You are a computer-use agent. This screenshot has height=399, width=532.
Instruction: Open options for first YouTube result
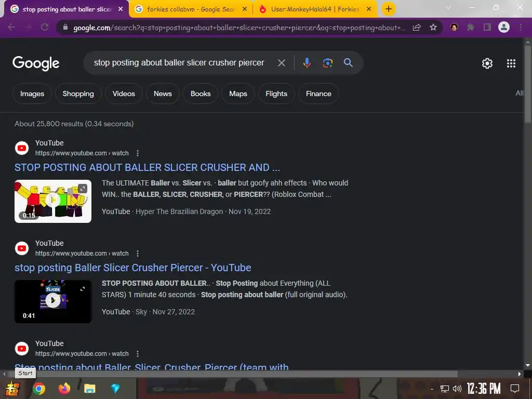click(x=137, y=153)
